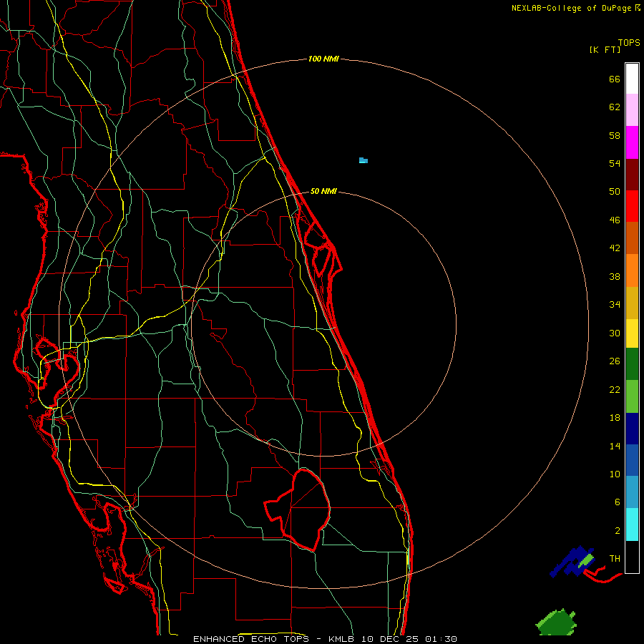This screenshot has height=644, width=644.
Task: Click the "6" legend value
Action: (618, 502)
